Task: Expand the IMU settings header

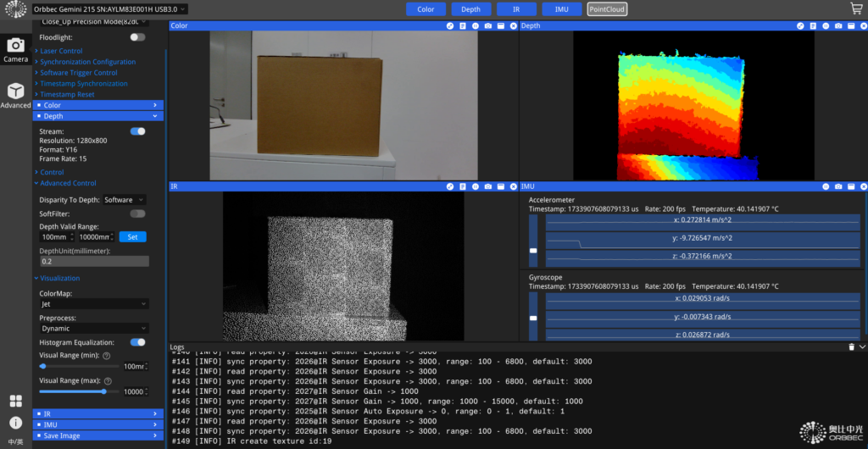Action: coord(98,424)
